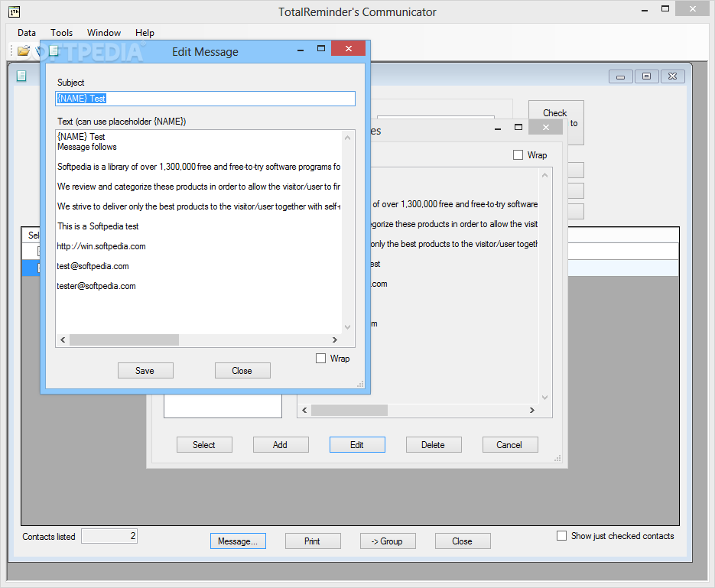Click horizontal scrollbar thumb in Edit Message
Viewport: 715px width, 588px height.
click(x=124, y=340)
